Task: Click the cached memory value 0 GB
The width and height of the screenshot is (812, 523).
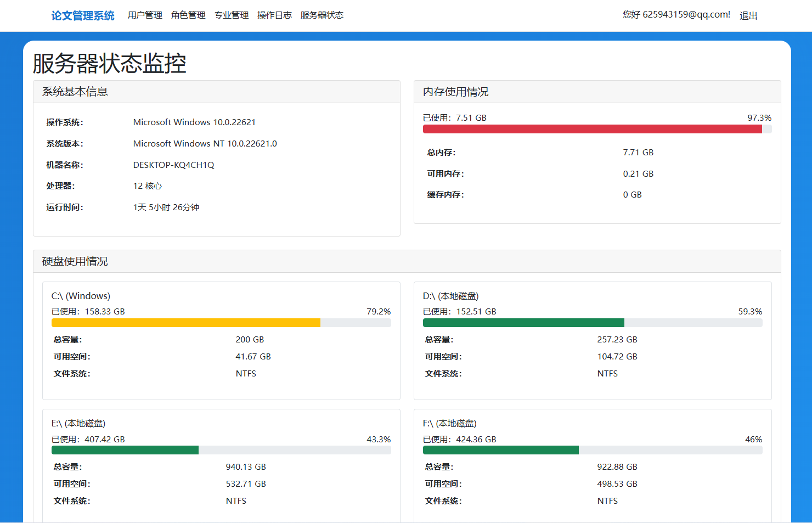Action: (632, 195)
